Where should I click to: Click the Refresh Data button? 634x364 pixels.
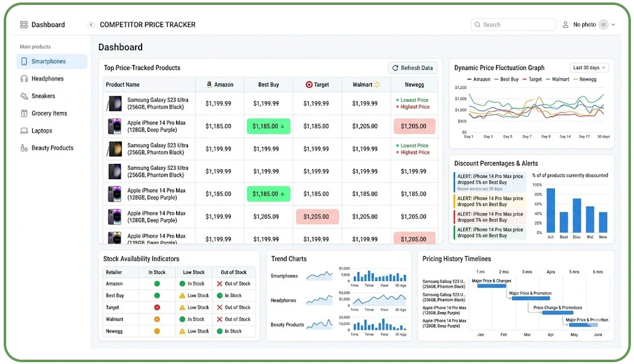[412, 68]
